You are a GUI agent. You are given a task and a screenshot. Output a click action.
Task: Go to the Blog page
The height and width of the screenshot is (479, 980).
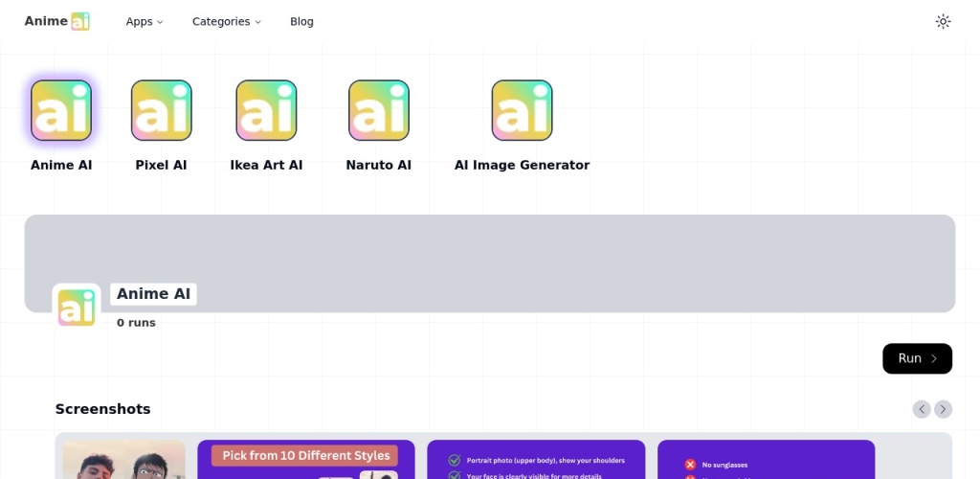click(x=301, y=21)
